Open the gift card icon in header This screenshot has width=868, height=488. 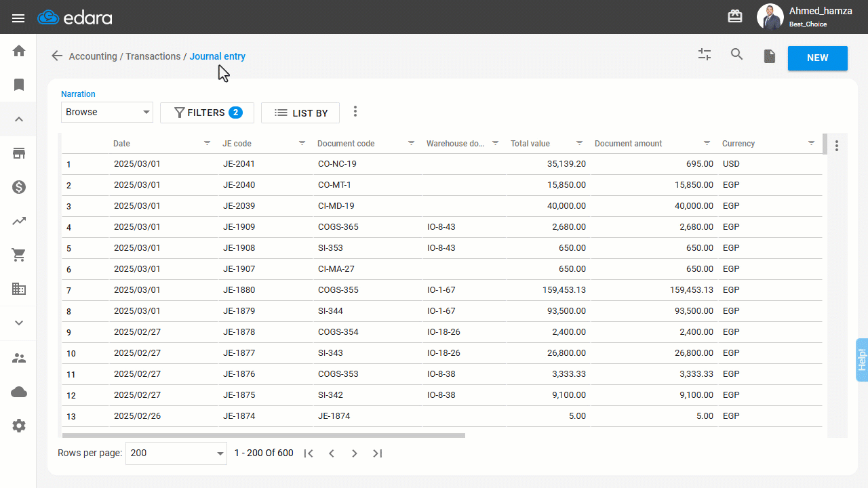coord(735,16)
